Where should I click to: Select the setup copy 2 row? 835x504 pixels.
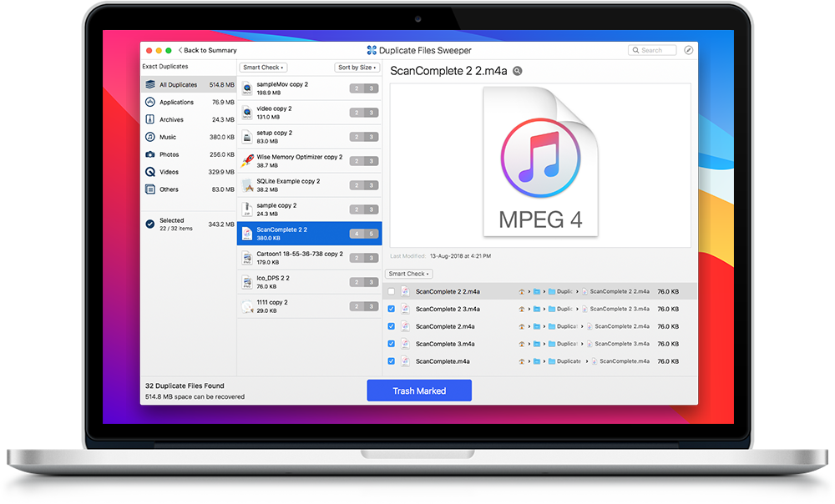coord(310,137)
